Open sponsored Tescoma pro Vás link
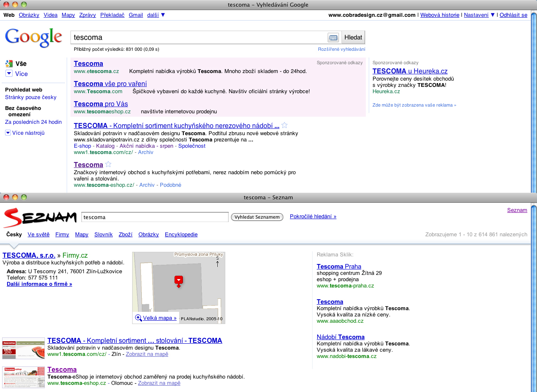The image size is (537, 392). point(101,104)
